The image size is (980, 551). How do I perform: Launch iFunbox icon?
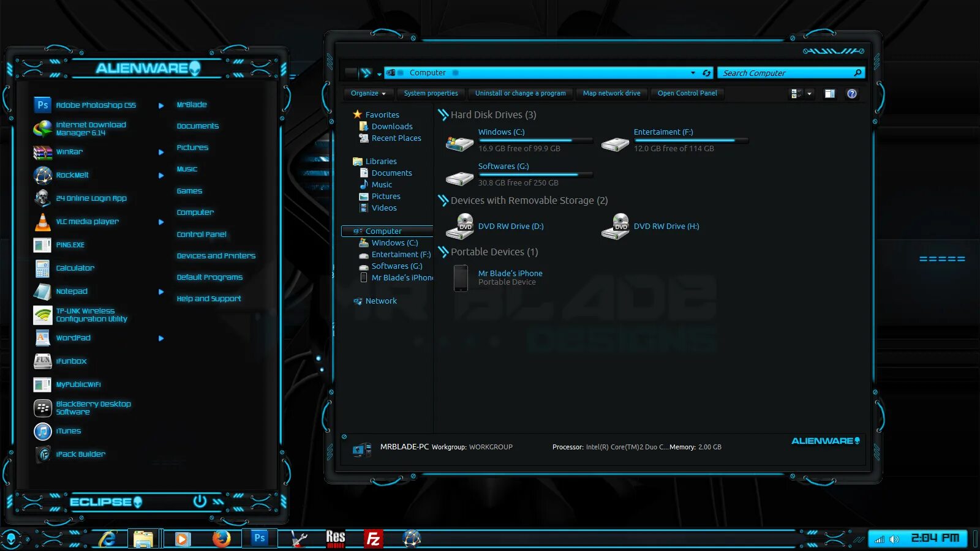[42, 361]
